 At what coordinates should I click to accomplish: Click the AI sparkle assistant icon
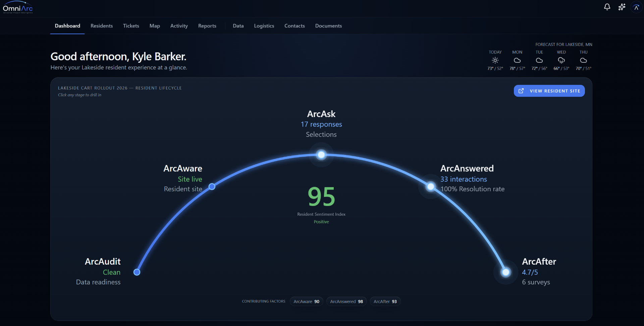pyautogui.click(x=622, y=7)
